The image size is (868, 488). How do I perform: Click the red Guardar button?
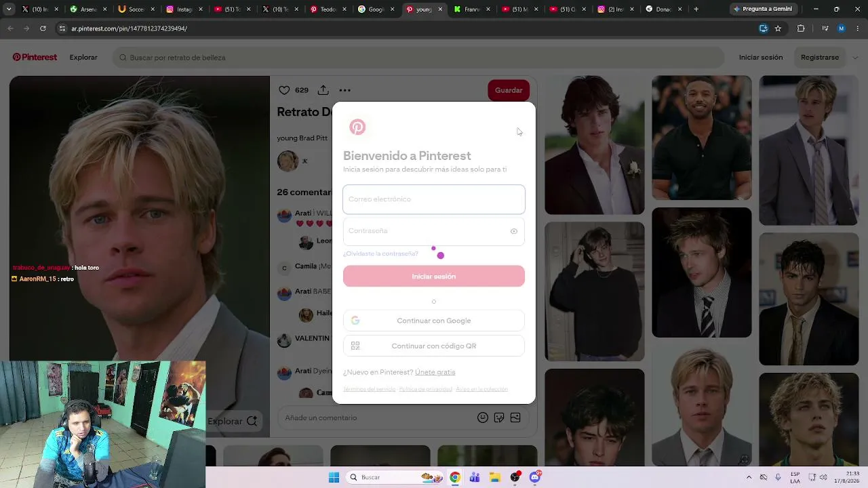point(509,90)
